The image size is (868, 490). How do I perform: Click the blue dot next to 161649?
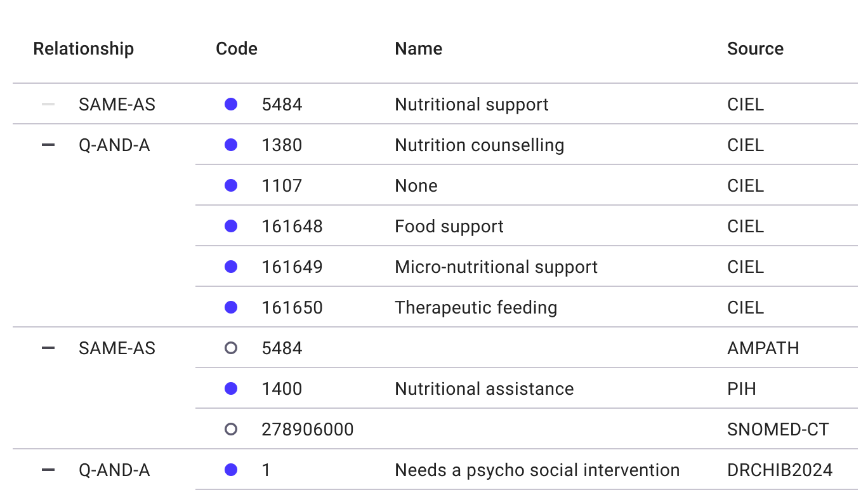[x=231, y=267]
